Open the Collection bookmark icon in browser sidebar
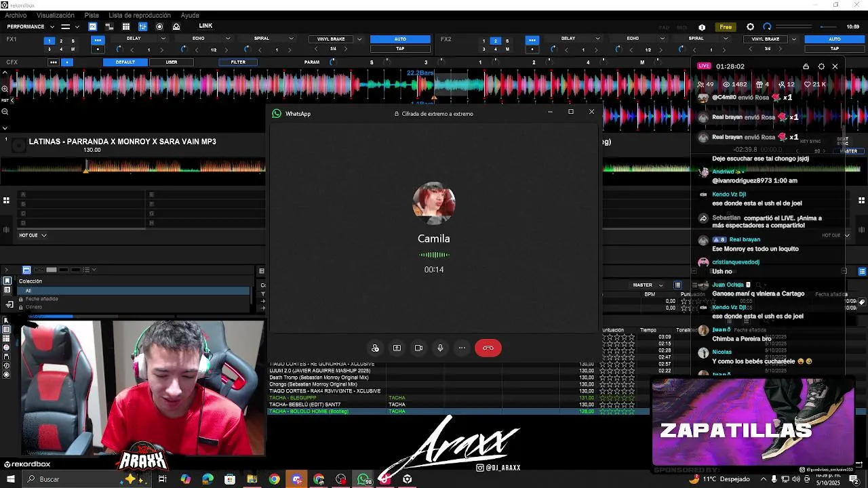This screenshot has height=488, width=868. (7, 281)
